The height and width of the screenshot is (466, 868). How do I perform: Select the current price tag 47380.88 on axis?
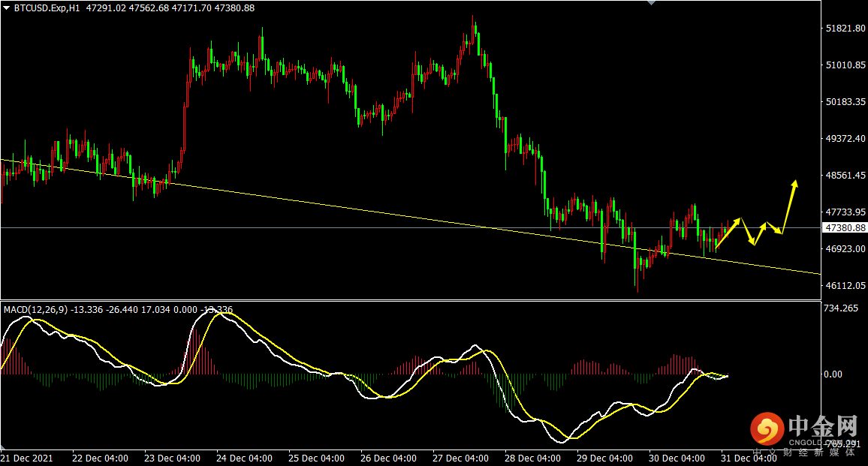tap(845, 228)
